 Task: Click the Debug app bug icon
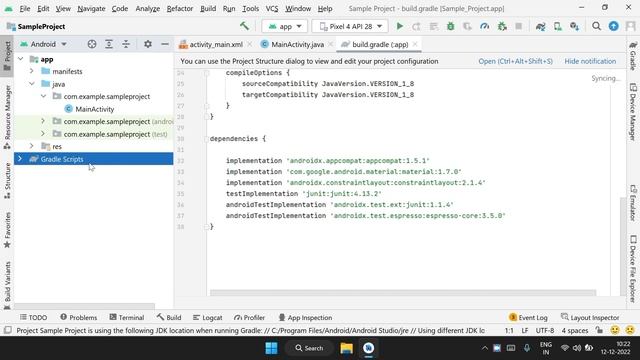(450, 26)
